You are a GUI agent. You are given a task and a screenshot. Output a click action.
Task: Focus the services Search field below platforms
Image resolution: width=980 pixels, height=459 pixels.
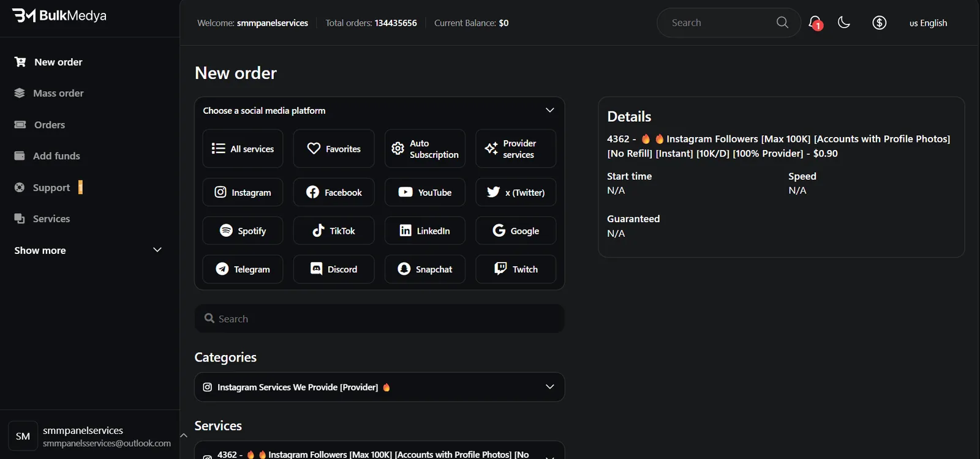[x=379, y=319]
